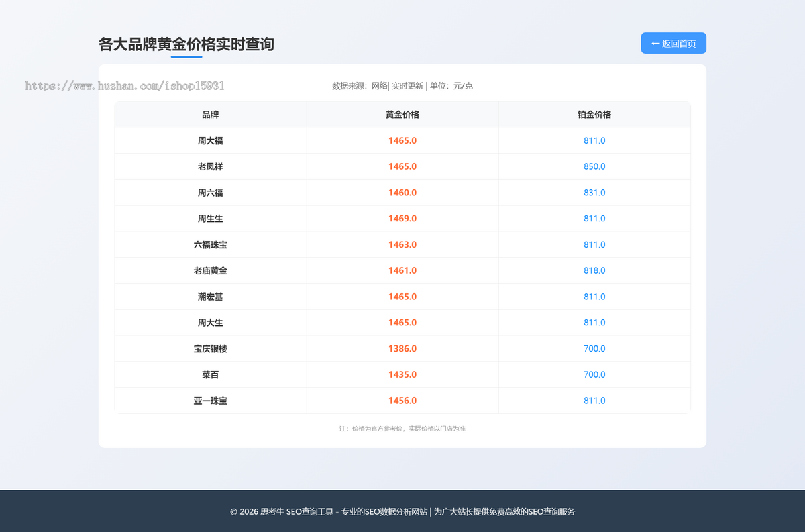Click platinum price 818.0
Screen dimensions: 805x532
(x=594, y=270)
